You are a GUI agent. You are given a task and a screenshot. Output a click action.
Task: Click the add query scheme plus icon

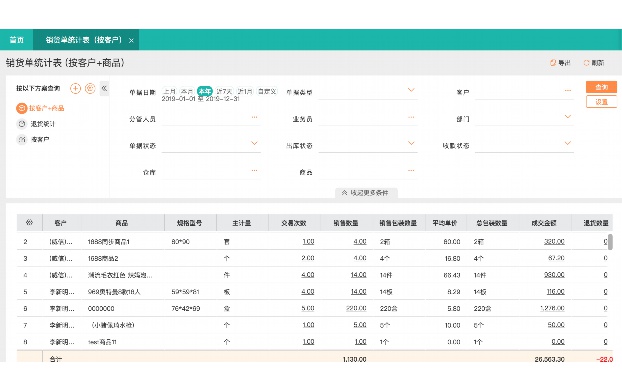[x=75, y=88]
